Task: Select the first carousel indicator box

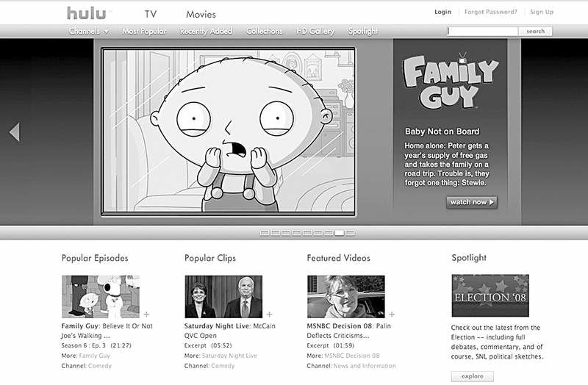Action: 265,233
